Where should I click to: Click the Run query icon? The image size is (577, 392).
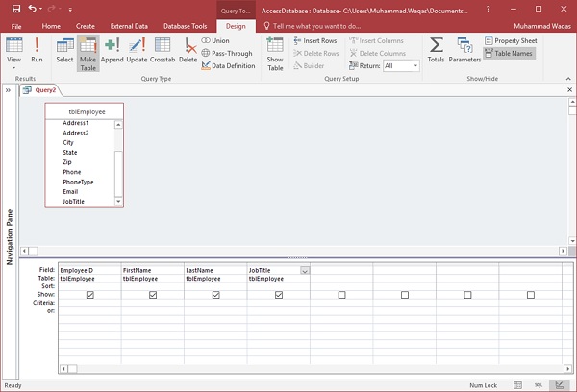tap(37, 49)
